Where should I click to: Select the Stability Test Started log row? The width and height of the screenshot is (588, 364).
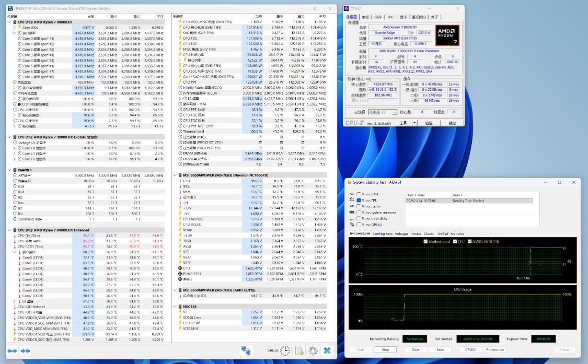(x=468, y=200)
